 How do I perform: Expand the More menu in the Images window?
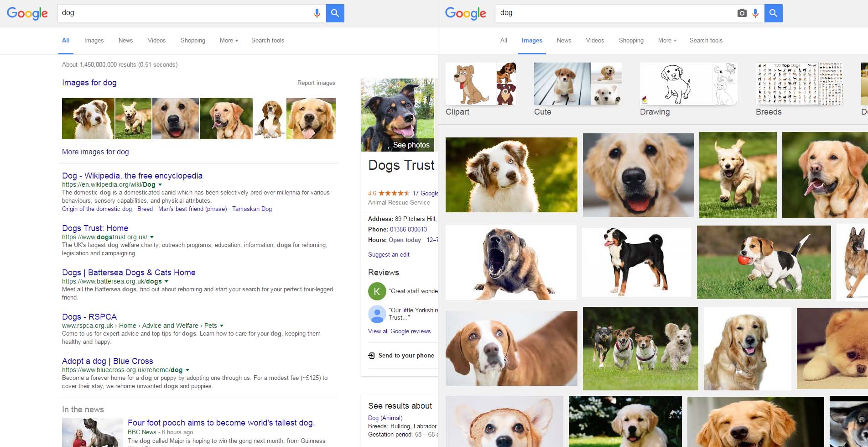tap(667, 40)
